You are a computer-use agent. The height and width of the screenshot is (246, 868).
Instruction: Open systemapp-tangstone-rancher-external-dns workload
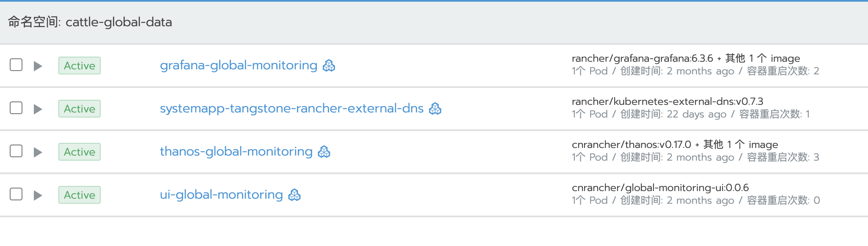(x=292, y=109)
